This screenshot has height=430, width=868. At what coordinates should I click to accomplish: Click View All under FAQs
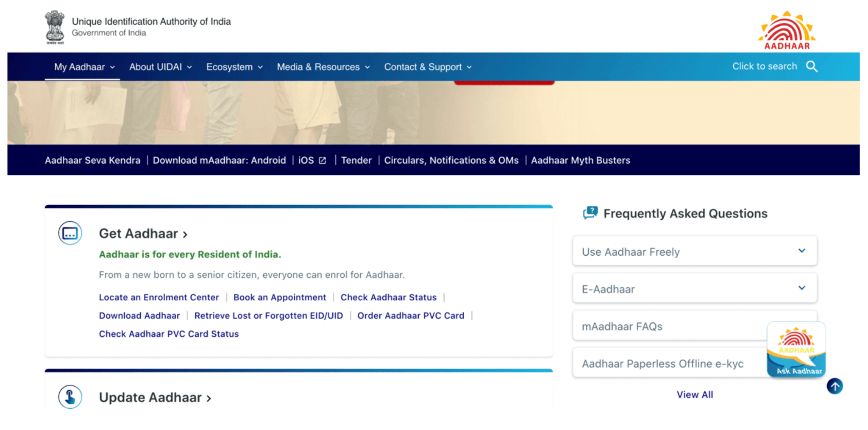(695, 394)
